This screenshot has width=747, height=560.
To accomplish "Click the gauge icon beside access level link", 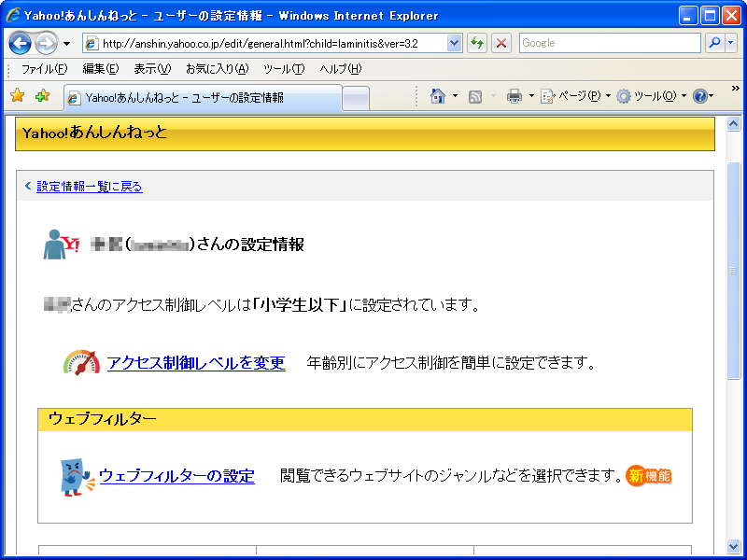I will pos(81,363).
